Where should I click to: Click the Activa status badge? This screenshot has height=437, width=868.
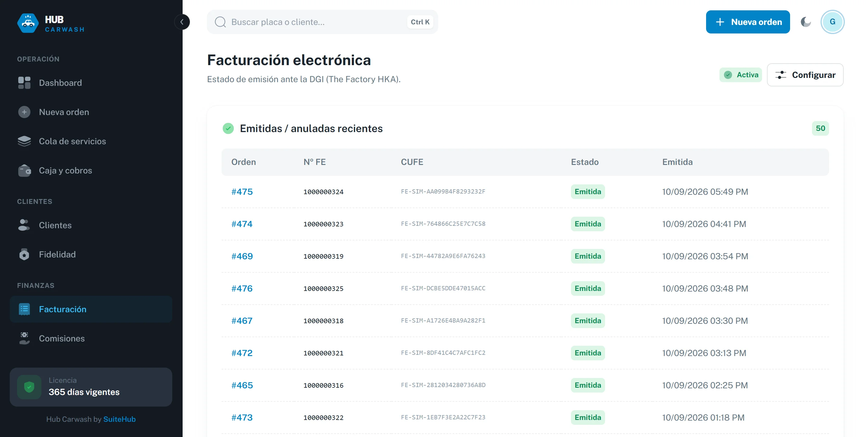[741, 75]
